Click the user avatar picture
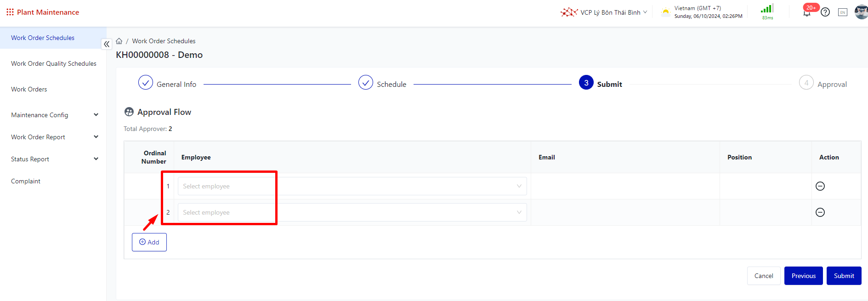868x301 pixels. (x=861, y=12)
